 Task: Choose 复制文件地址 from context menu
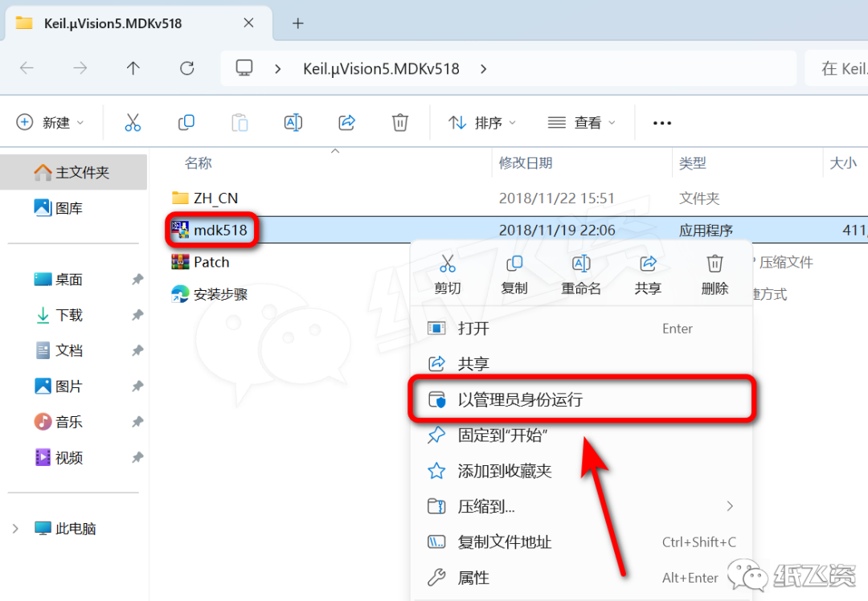[x=581, y=542]
